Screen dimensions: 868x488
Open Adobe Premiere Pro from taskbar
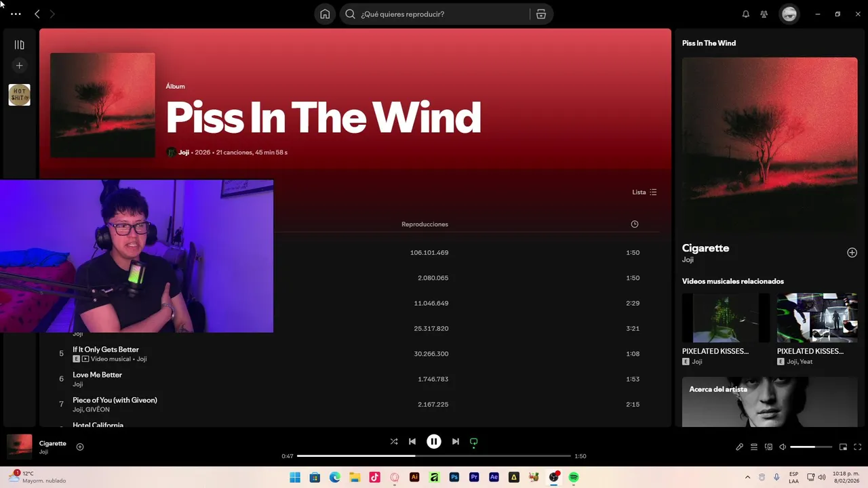pyautogui.click(x=474, y=477)
